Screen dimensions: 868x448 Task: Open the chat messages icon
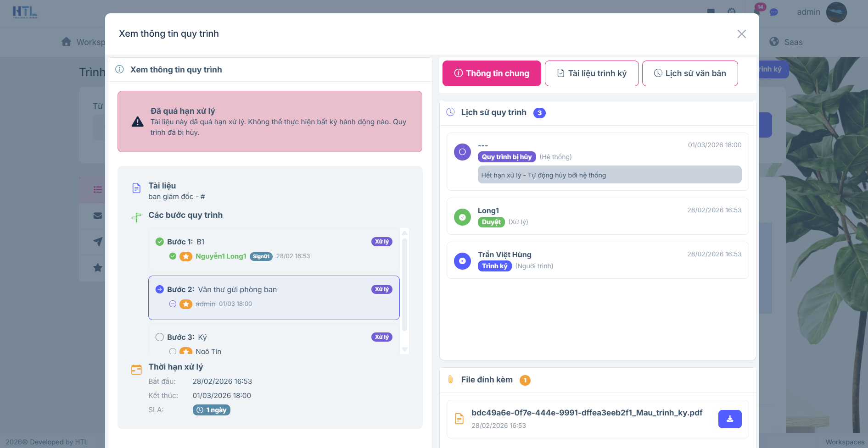[774, 12]
